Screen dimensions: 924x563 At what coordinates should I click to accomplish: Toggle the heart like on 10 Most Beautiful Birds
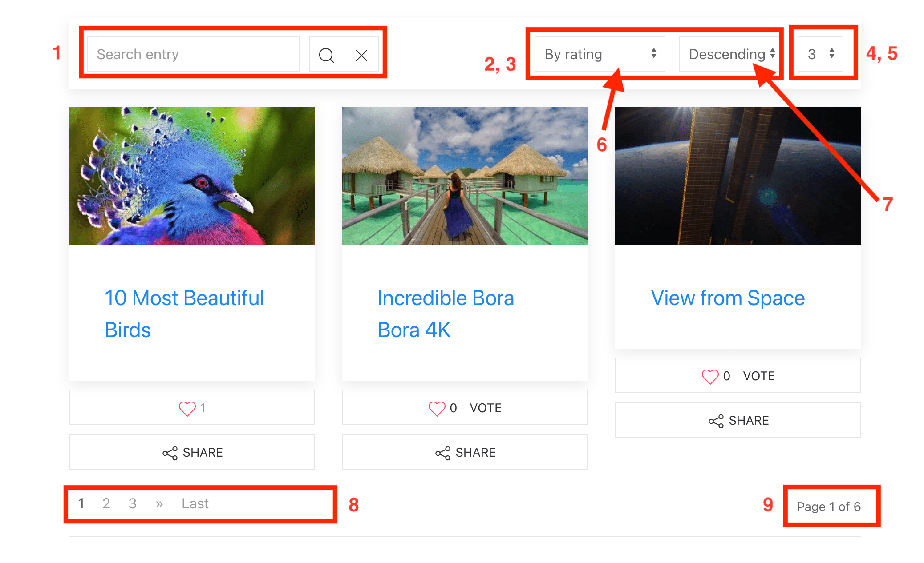point(187,407)
